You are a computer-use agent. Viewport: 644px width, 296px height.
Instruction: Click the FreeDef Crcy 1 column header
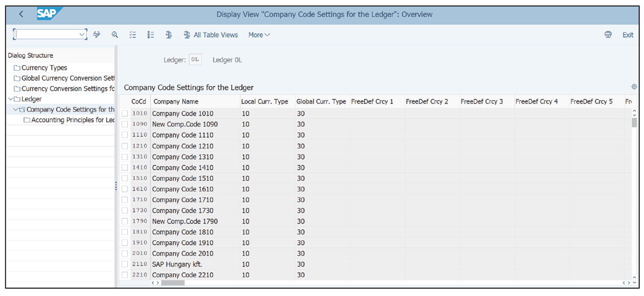377,101
